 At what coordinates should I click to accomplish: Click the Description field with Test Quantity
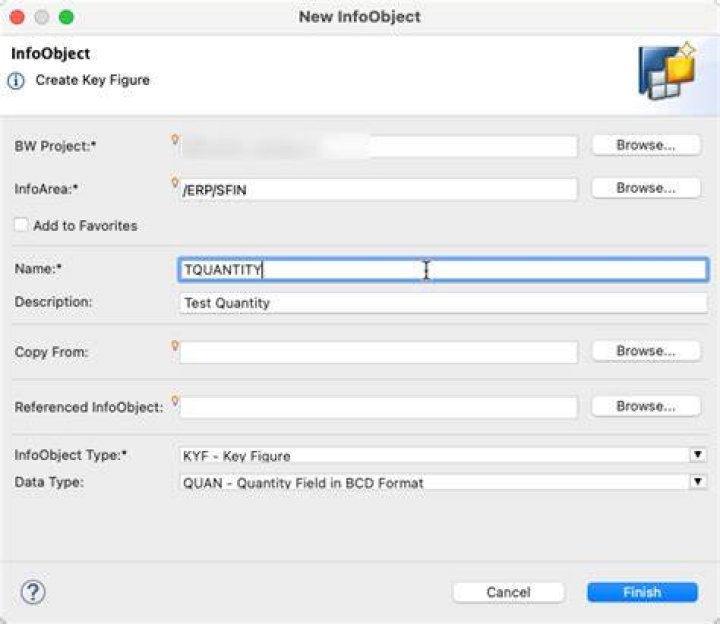click(443, 303)
